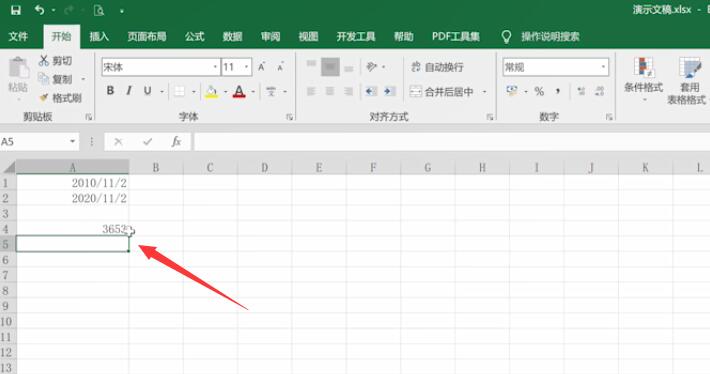Open font settings dialog launcher

[x=289, y=117]
